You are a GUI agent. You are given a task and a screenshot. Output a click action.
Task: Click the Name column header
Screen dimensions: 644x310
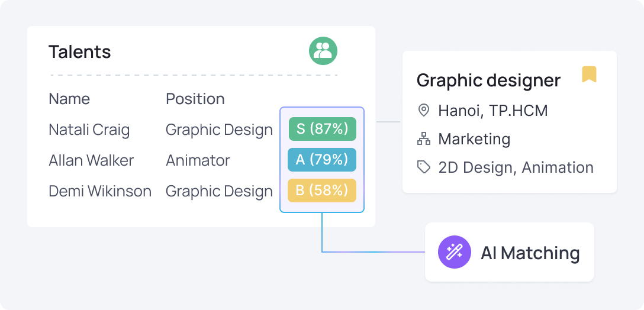tap(69, 99)
